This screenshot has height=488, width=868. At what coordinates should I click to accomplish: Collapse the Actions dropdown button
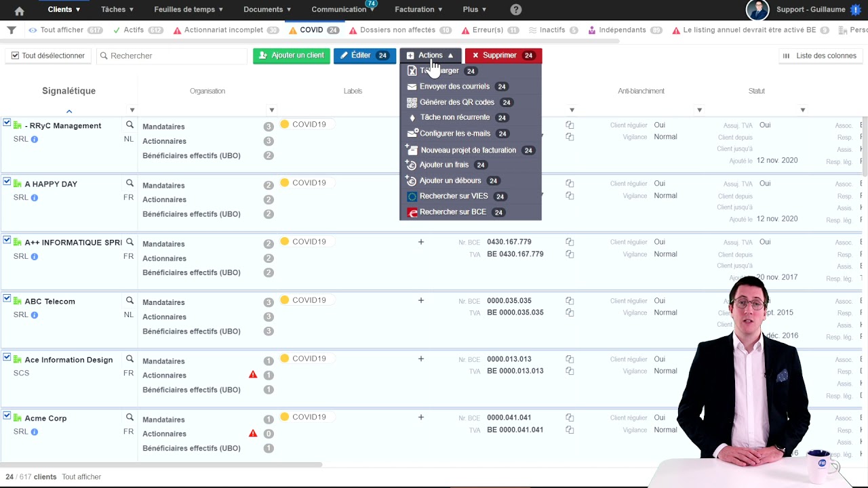coord(430,56)
